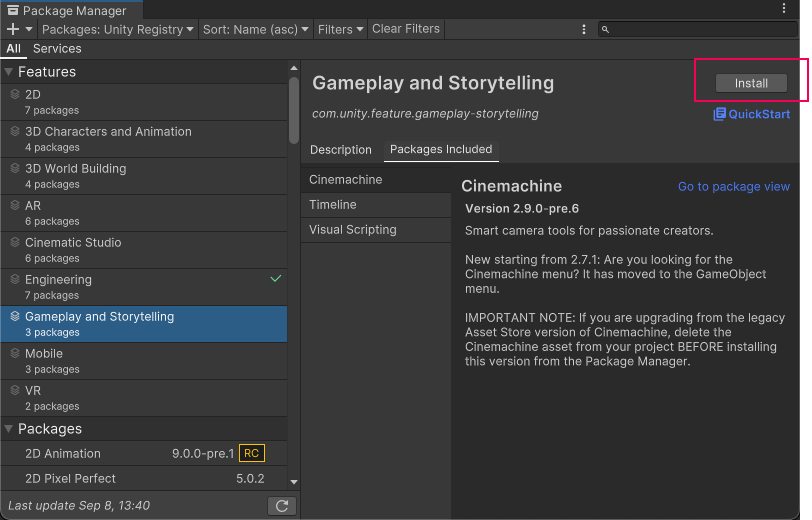This screenshot has width=812, height=520.
Task: Click the VR feature layers icon
Action: (x=15, y=390)
